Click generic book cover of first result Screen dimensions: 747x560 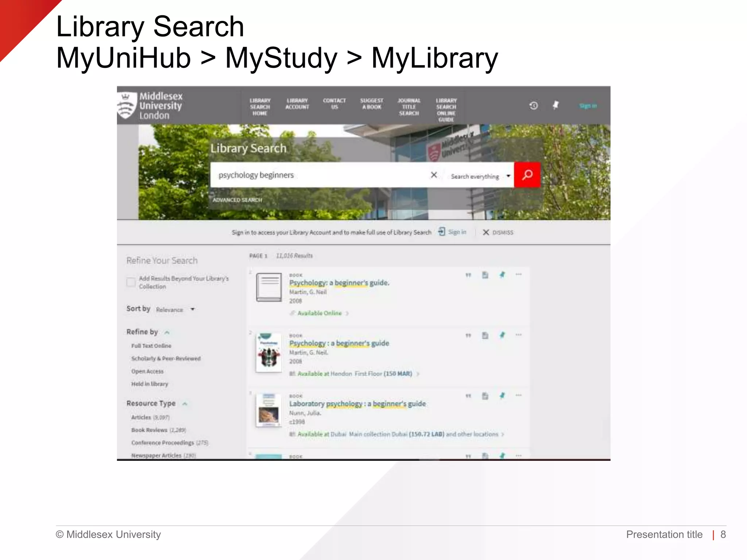click(x=269, y=287)
